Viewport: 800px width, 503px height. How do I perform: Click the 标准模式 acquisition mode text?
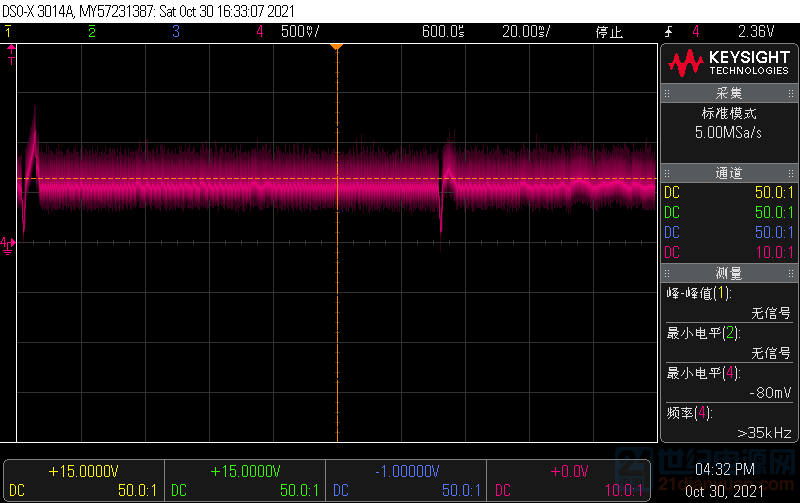click(729, 113)
